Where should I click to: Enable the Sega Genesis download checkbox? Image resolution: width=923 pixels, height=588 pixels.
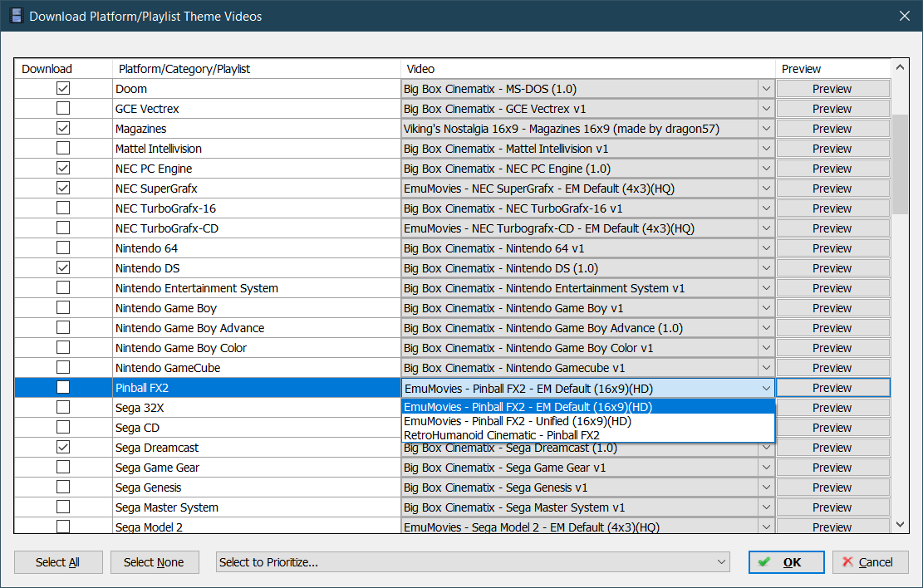pos(63,488)
